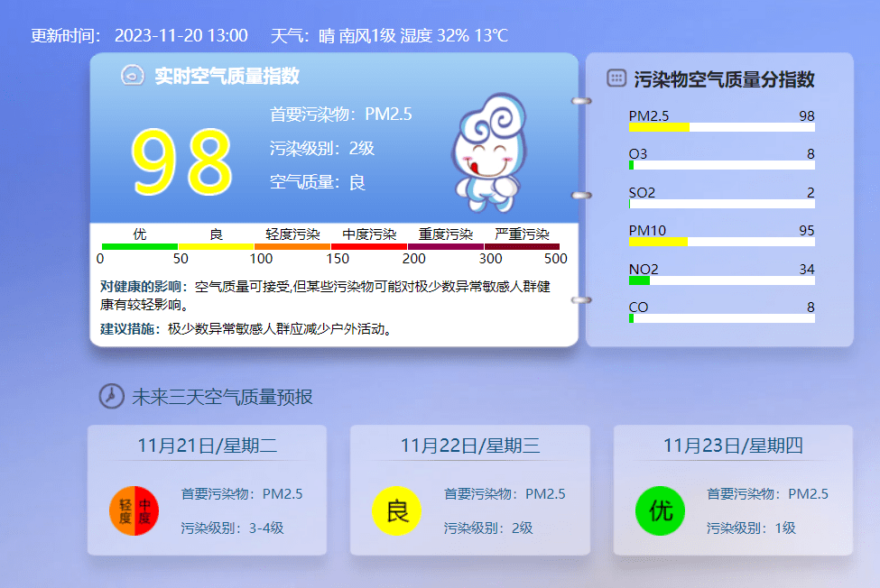Click the SO2 index bar
The image size is (880, 588).
tap(722, 204)
